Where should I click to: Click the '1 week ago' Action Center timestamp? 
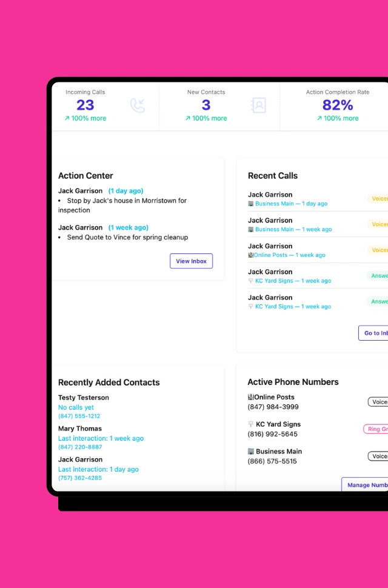[128, 227]
